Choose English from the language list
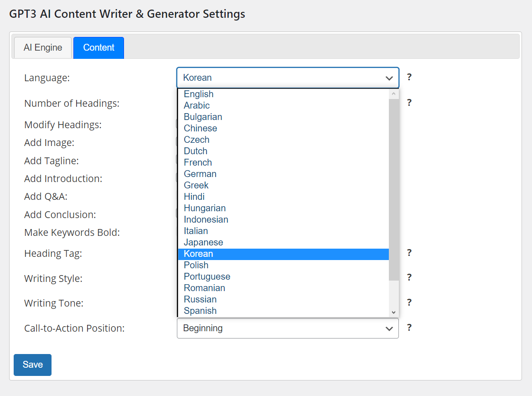 [x=283, y=94]
